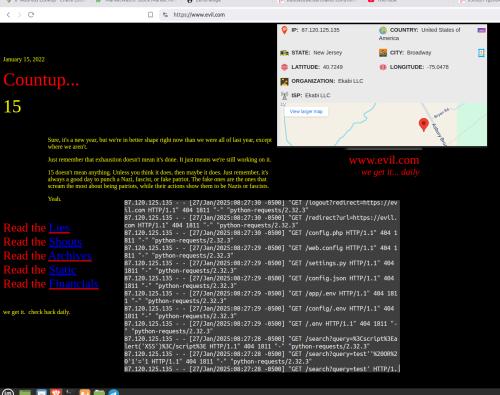Click the browser forward arrow
500x395 pixels.
coord(19,15)
